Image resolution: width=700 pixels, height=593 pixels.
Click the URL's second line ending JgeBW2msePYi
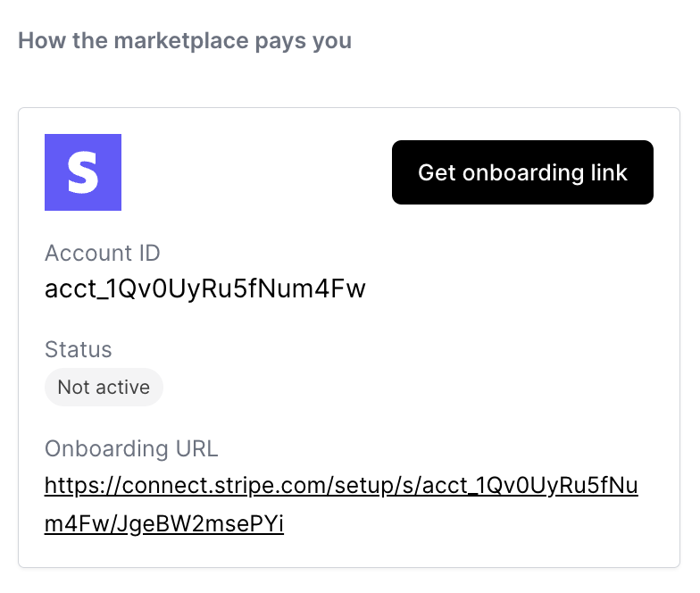tap(164, 524)
